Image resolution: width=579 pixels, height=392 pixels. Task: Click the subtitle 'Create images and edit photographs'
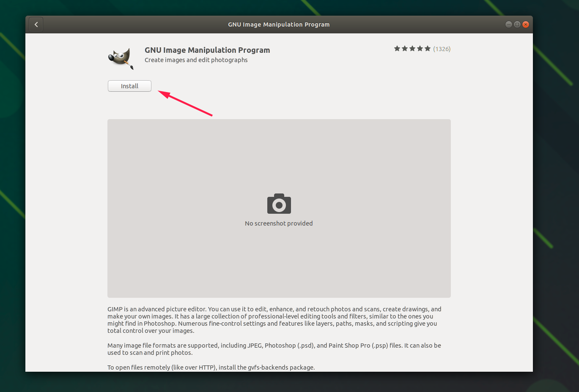tap(196, 60)
